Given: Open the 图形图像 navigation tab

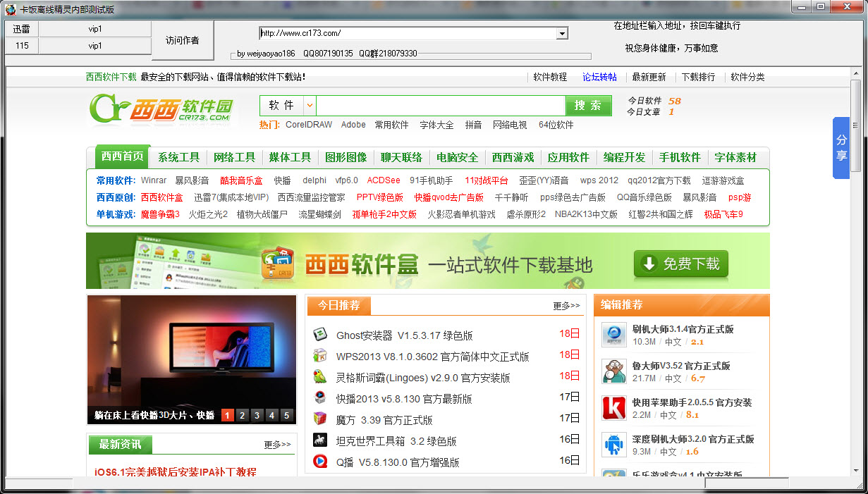Looking at the screenshot, I should point(346,157).
